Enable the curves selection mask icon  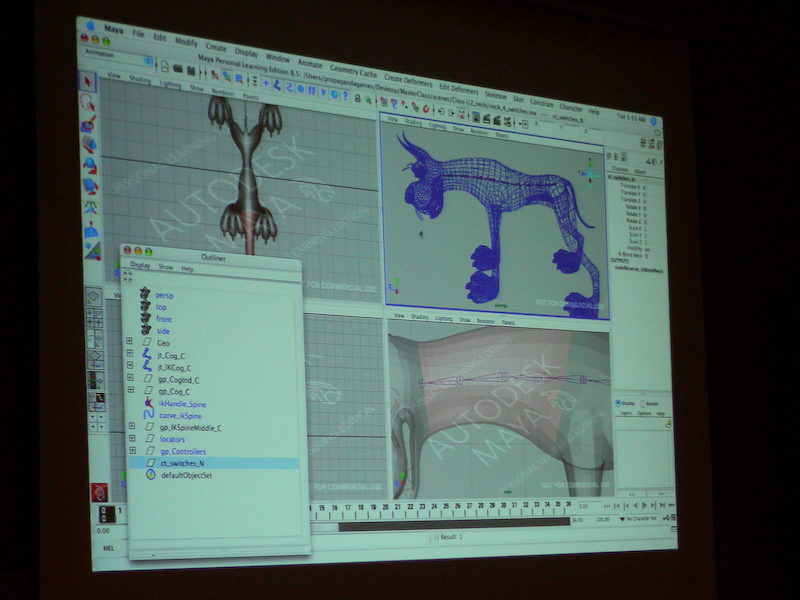(x=289, y=87)
